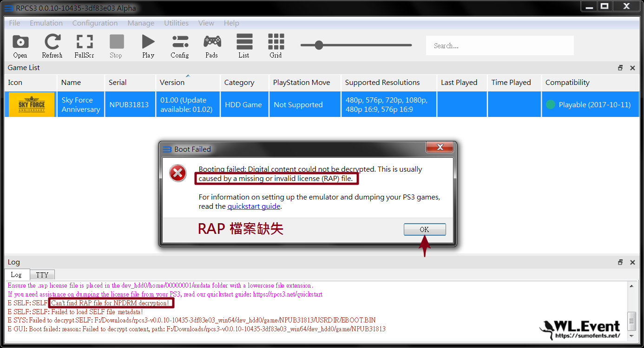Click serial NPUB31813 cell

coord(130,104)
